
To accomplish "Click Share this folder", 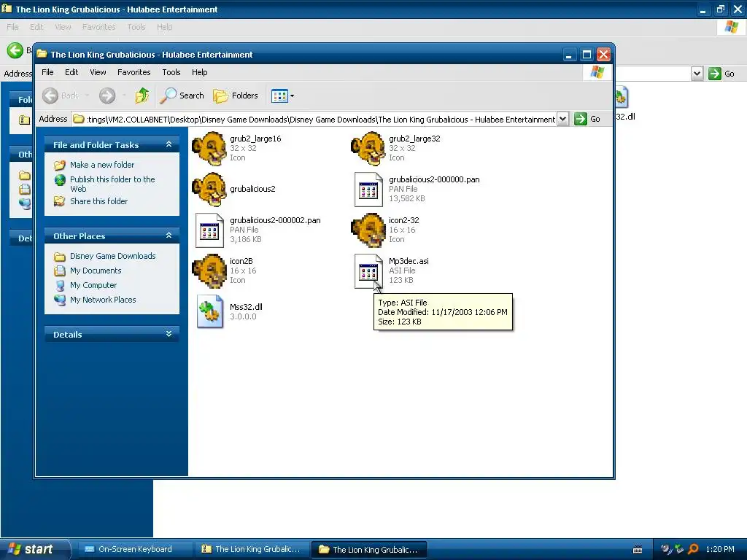I will pyautogui.click(x=98, y=201).
